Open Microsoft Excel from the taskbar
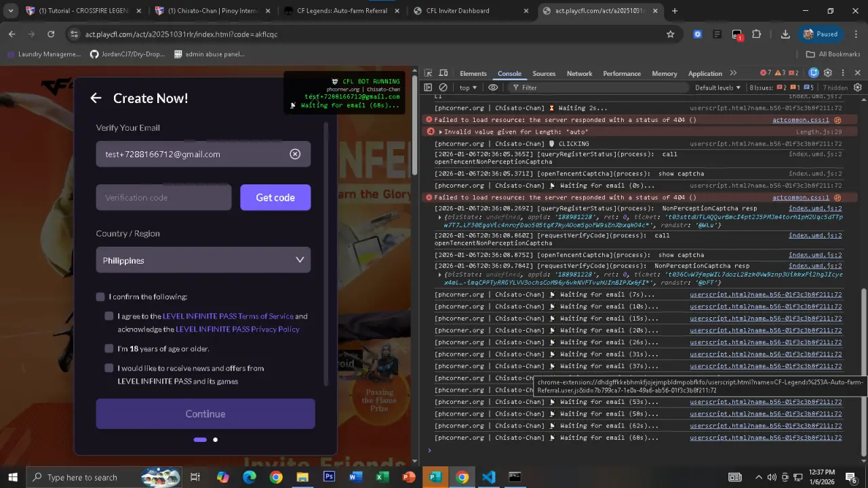 click(382, 477)
